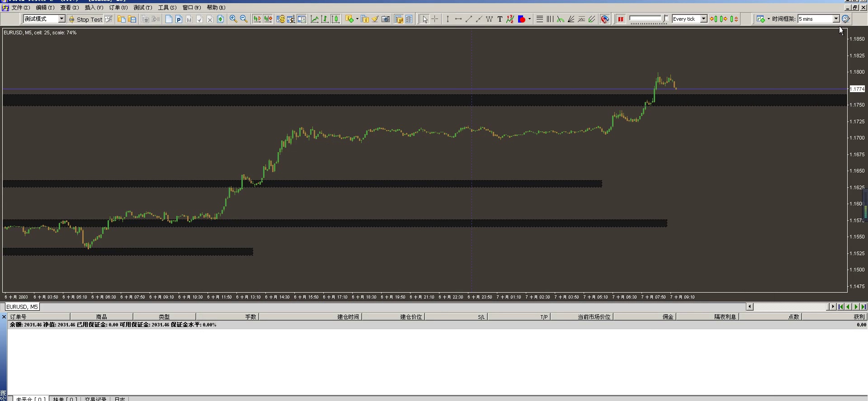The width and height of the screenshot is (868, 401).
Task: Switch chart to line chart style
Action: (315, 19)
